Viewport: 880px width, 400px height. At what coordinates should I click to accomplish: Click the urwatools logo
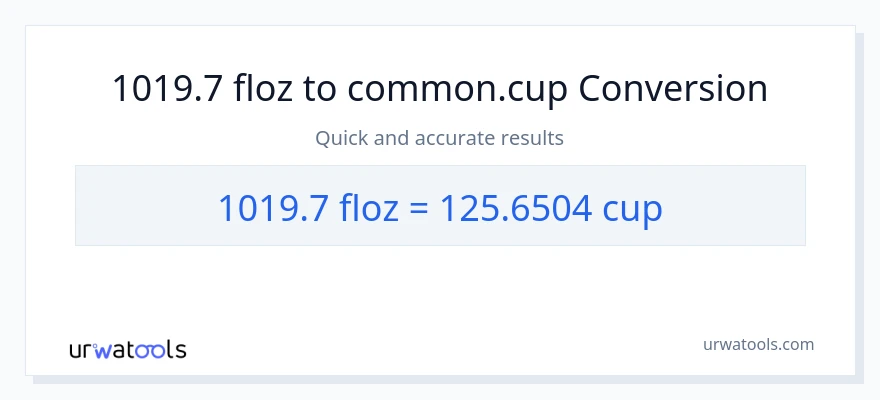[127, 349]
